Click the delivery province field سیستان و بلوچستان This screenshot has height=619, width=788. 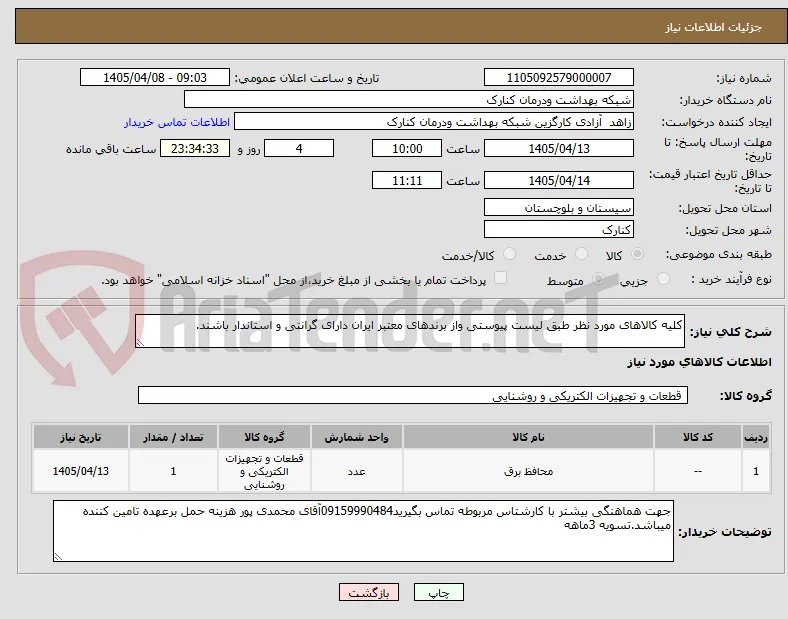point(558,208)
